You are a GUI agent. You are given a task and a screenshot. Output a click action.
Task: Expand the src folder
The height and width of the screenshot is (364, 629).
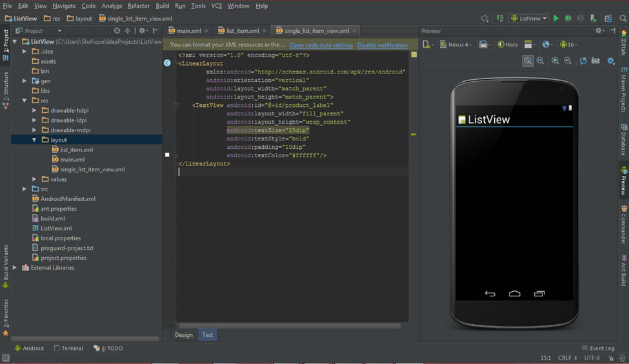(x=25, y=189)
